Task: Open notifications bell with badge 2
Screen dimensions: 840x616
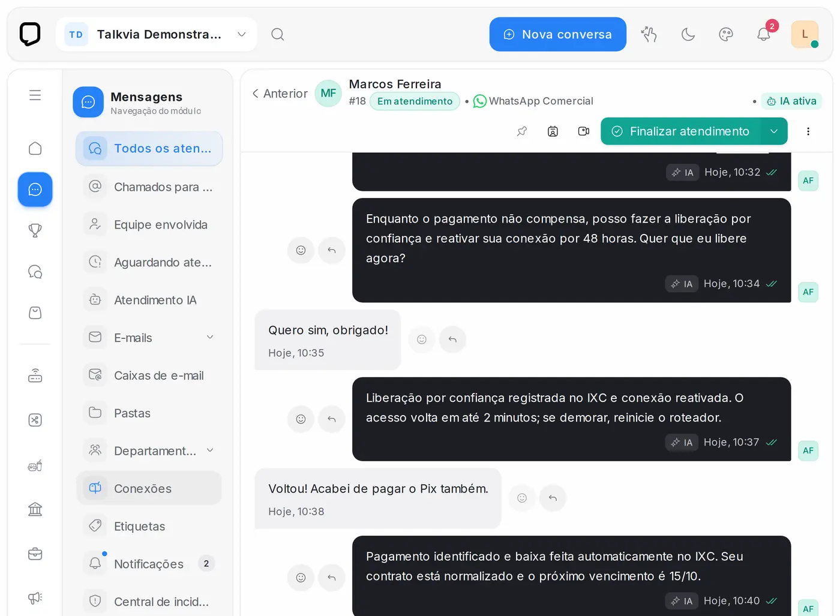Action: [x=764, y=34]
